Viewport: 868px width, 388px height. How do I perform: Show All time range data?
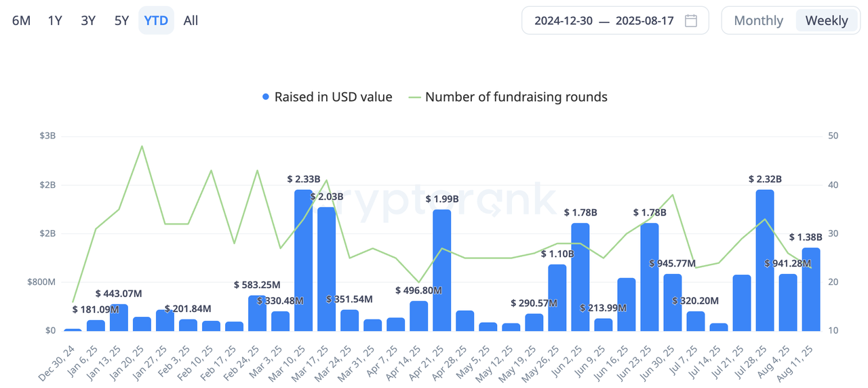coord(191,20)
